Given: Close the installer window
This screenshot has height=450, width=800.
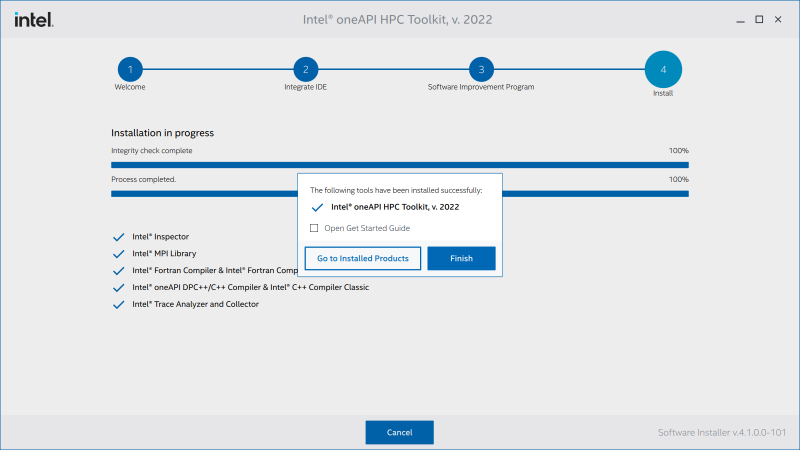Looking at the screenshot, I should point(779,19).
